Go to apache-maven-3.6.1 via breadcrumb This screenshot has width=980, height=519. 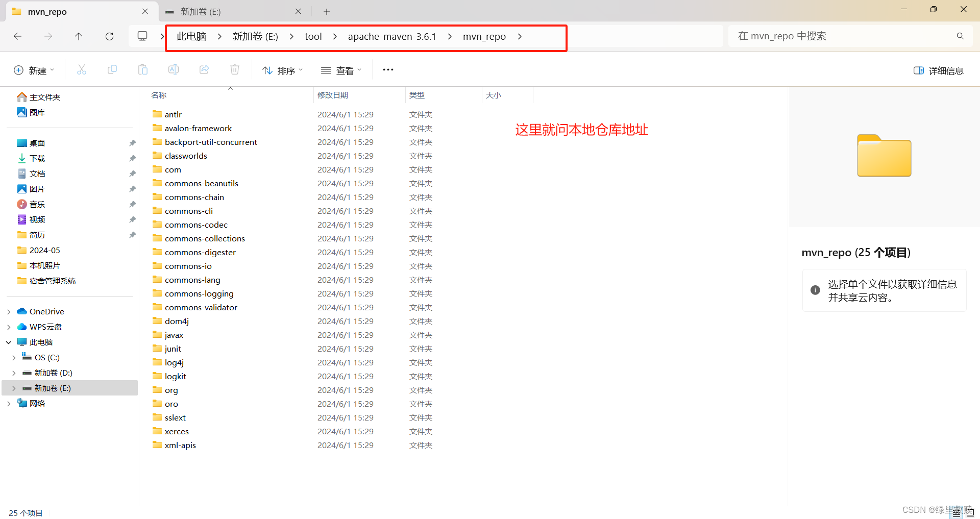[392, 36]
